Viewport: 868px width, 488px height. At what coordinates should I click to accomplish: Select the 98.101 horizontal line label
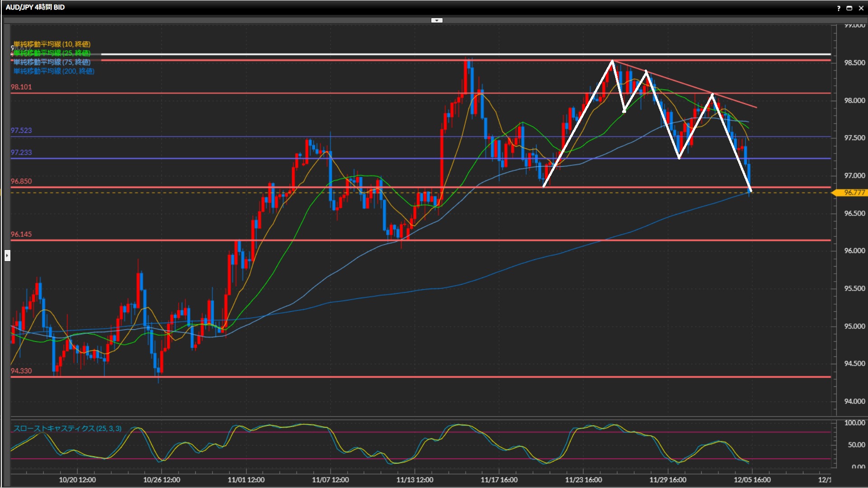coord(21,87)
